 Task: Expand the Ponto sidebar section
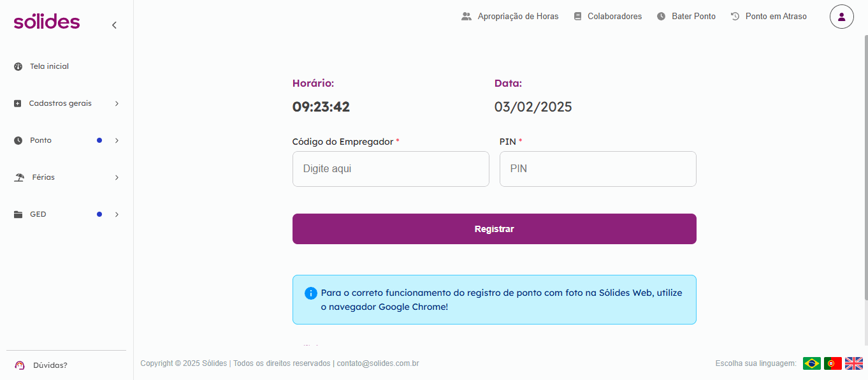pyautogui.click(x=66, y=140)
